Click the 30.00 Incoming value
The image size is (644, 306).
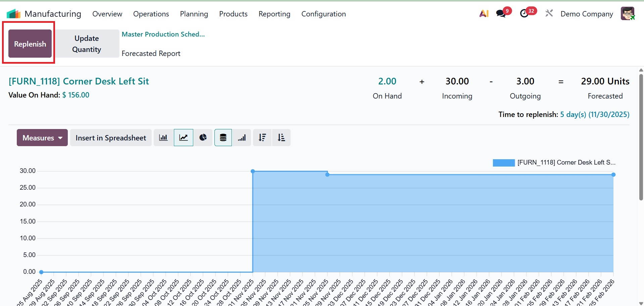pos(457,81)
